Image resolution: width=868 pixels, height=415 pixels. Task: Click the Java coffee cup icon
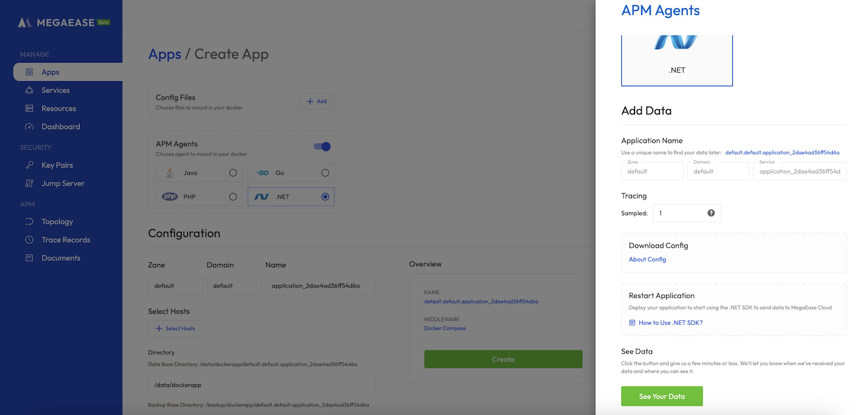point(170,173)
